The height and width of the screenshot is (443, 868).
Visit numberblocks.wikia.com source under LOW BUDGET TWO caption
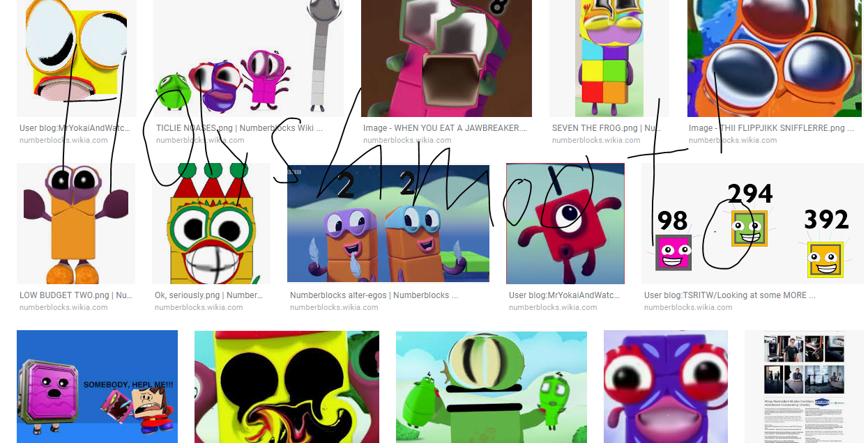click(63, 307)
